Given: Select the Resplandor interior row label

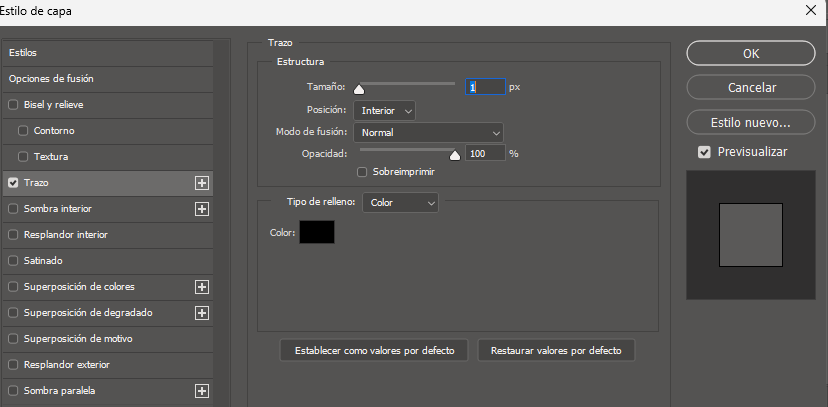Looking at the screenshot, I should 65,235.
